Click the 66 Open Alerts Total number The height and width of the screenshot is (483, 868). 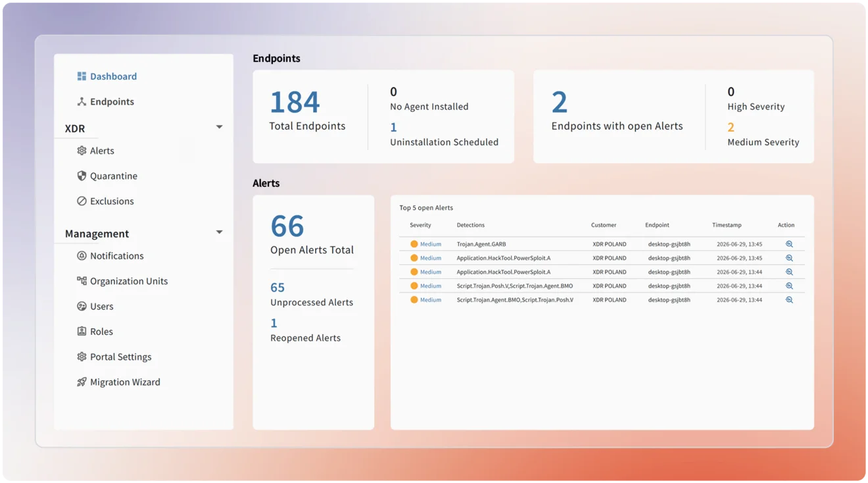pyautogui.click(x=287, y=226)
